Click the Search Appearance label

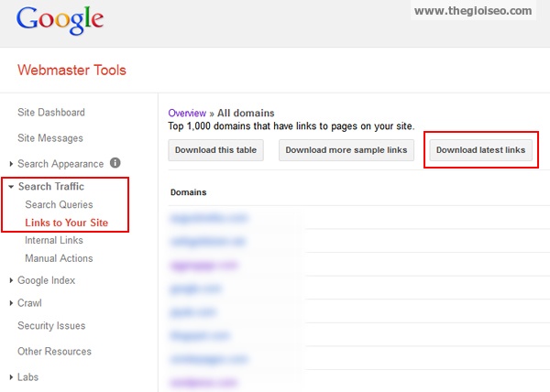tap(60, 164)
